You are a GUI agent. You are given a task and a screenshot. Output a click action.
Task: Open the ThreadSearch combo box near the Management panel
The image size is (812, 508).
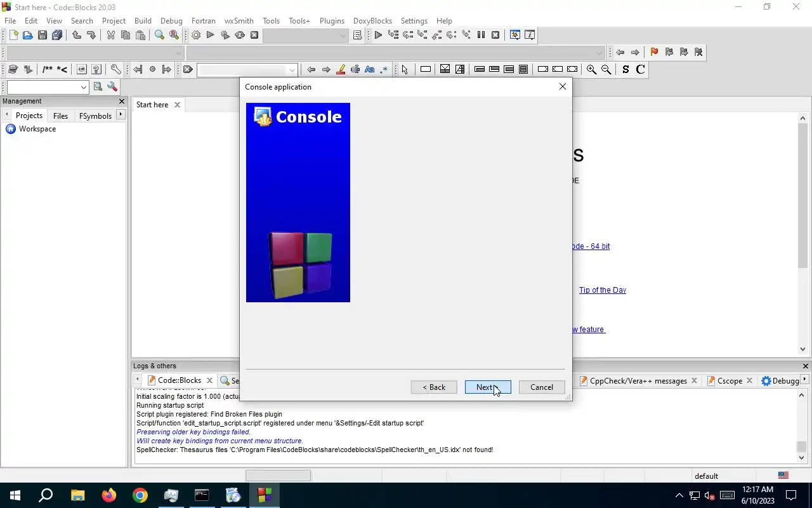tap(48, 87)
